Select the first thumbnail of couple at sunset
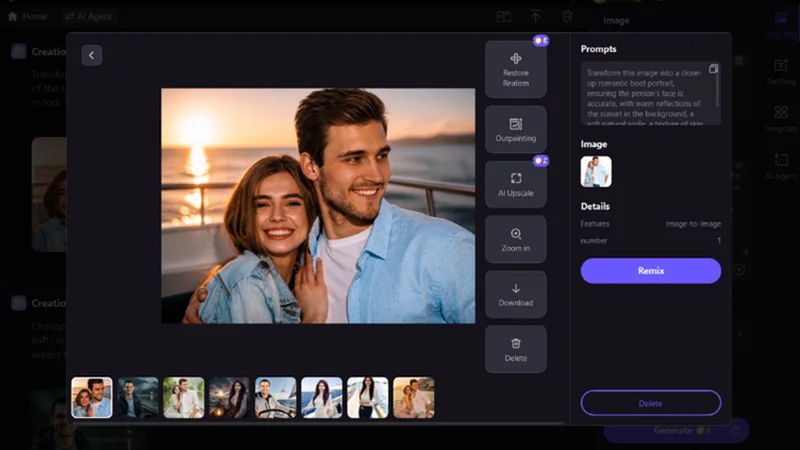 (x=92, y=397)
